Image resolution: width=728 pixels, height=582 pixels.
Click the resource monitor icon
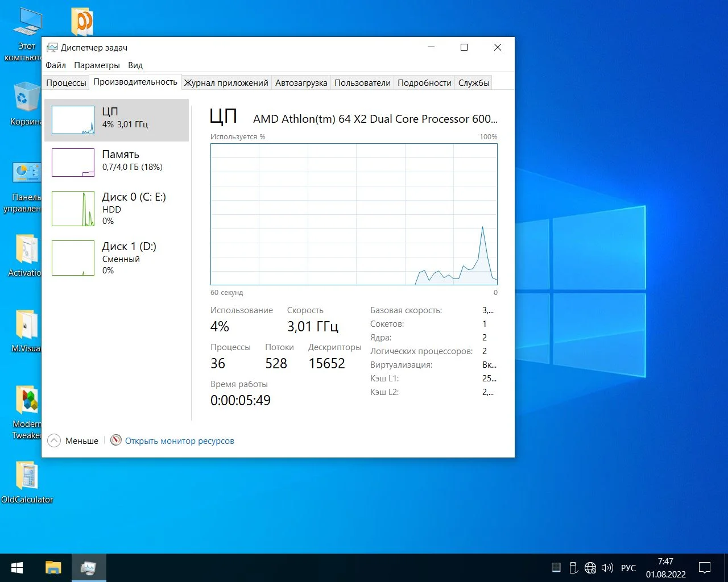point(116,440)
